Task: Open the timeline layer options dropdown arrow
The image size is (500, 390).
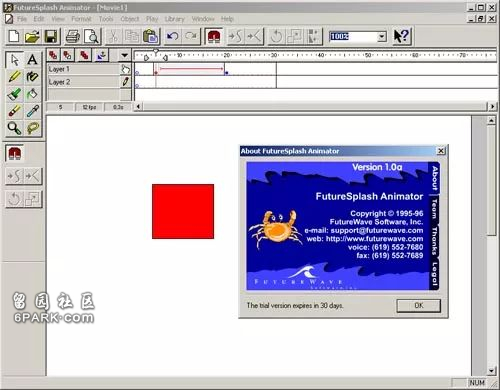Action: pyautogui.click(x=124, y=55)
